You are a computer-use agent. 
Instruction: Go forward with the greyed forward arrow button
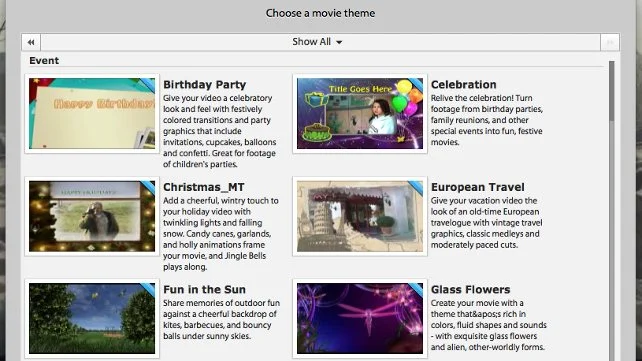pyautogui.click(x=610, y=42)
